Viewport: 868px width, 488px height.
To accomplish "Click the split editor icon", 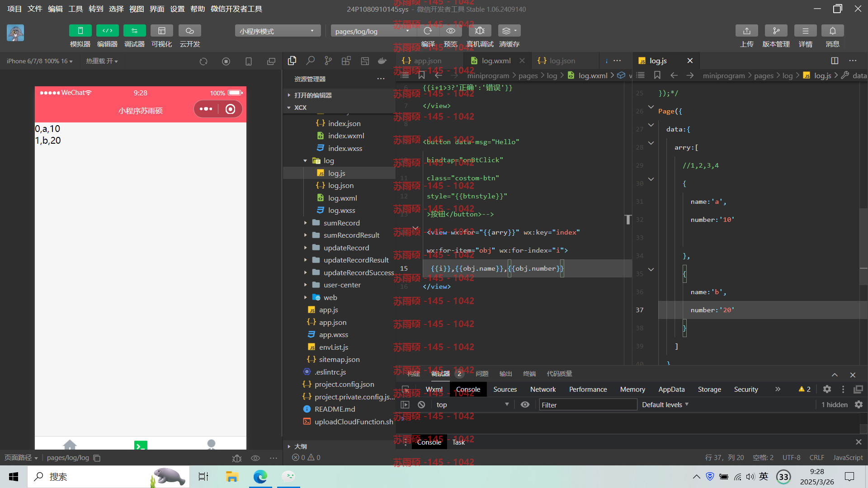I will pyautogui.click(x=835, y=61).
